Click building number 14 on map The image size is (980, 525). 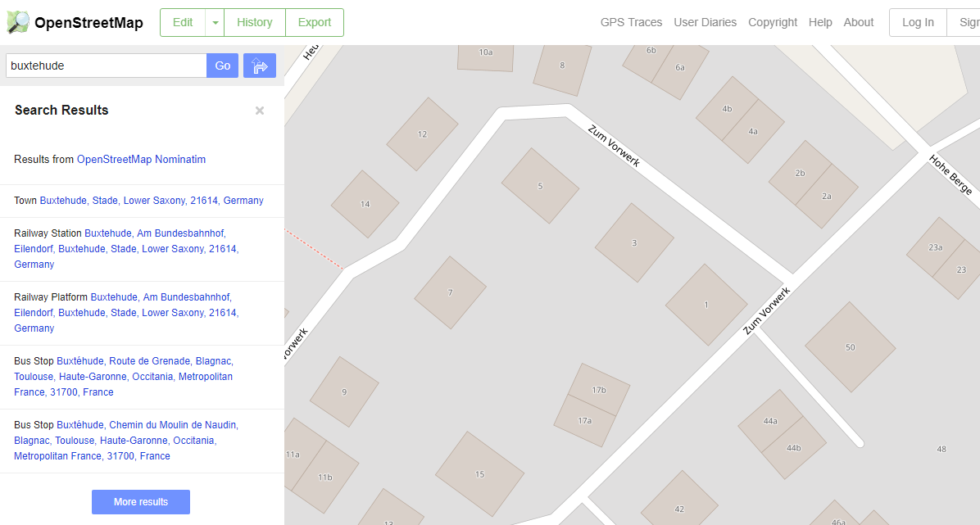pos(365,204)
